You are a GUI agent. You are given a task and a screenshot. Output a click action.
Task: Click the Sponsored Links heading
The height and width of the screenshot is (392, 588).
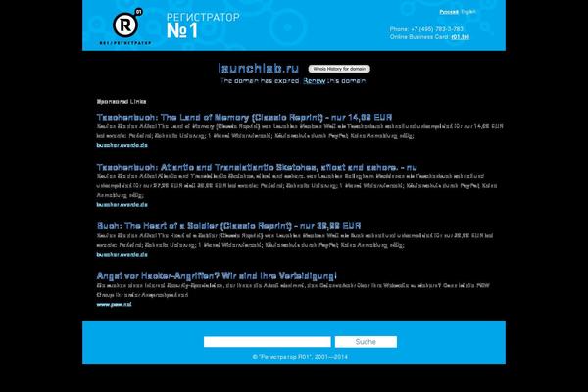click(x=122, y=102)
